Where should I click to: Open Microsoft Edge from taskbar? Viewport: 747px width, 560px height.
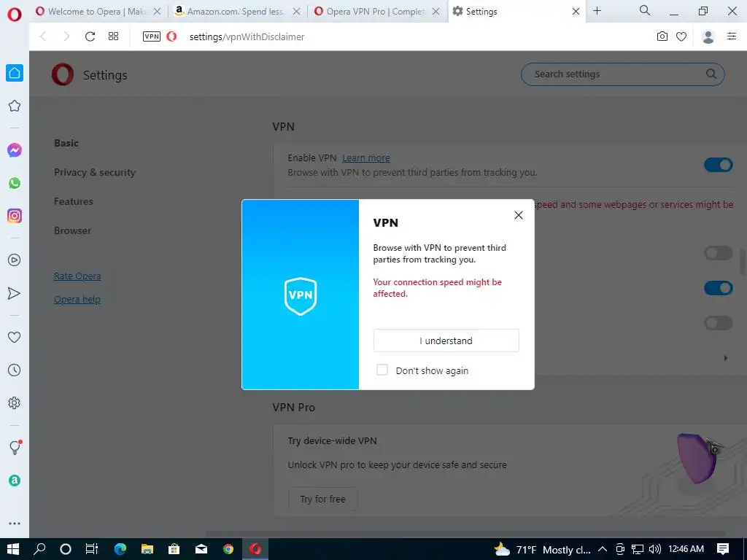(120, 549)
